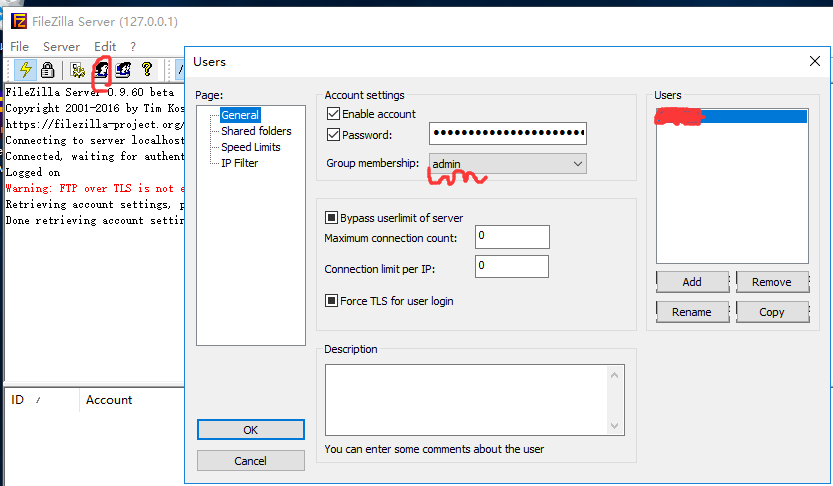Open the Group membership dropdown
The image size is (833, 486).
click(x=508, y=164)
